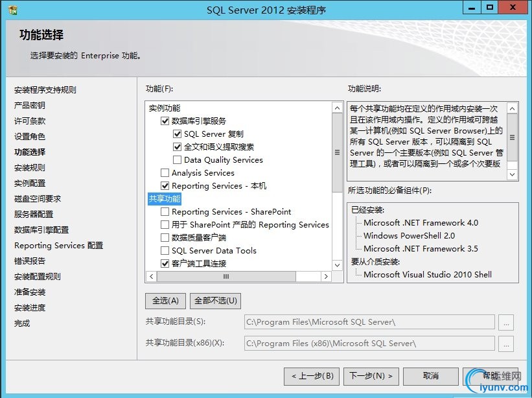Select 磁盘空间要求 step in sidebar
This screenshot has height=398, width=532.
pyautogui.click(x=38, y=199)
